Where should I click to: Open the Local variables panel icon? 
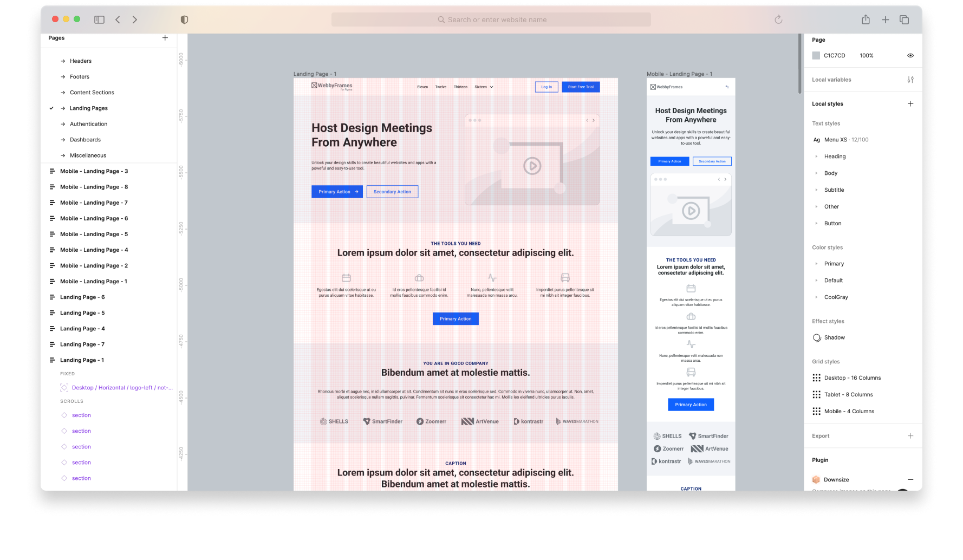tap(910, 79)
